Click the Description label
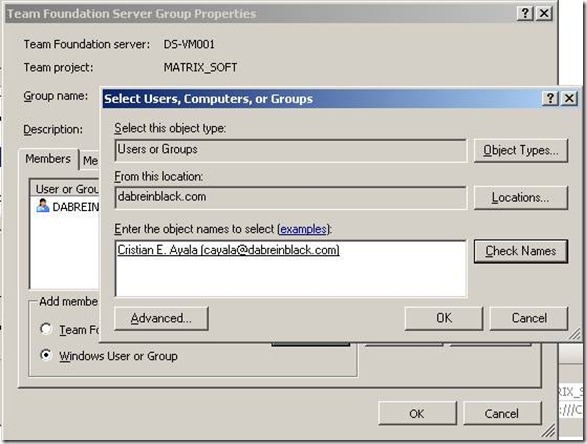 click(53, 130)
